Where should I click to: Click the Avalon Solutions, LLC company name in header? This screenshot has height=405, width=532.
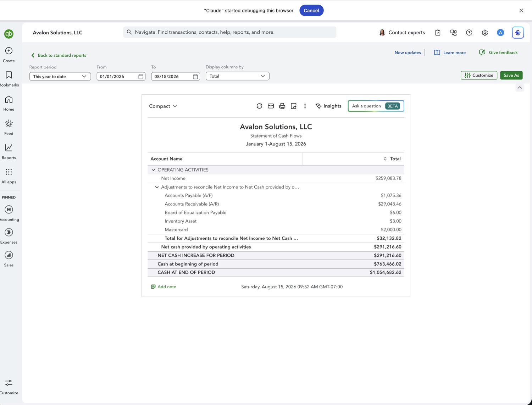(x=57, y=33)
